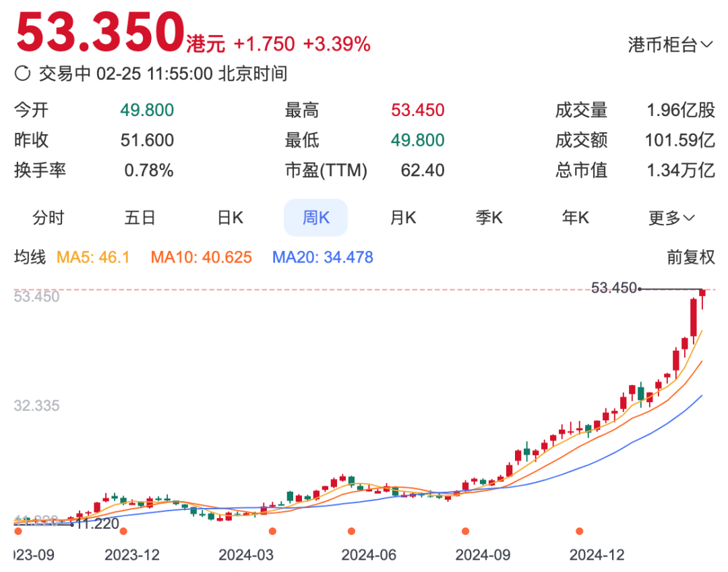Switch to the 年K tab
This screenshot has width=728, height=572.
tap(575, 217)
